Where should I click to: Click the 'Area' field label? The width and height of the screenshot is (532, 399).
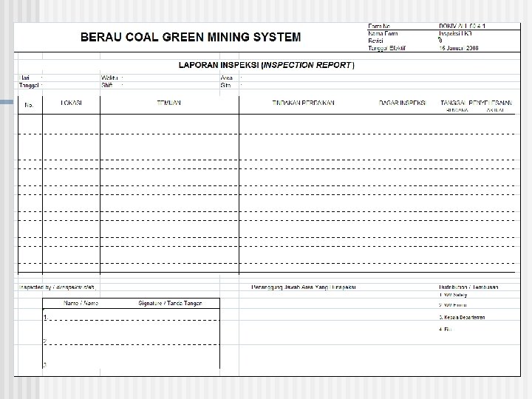(x=226, y=78)
